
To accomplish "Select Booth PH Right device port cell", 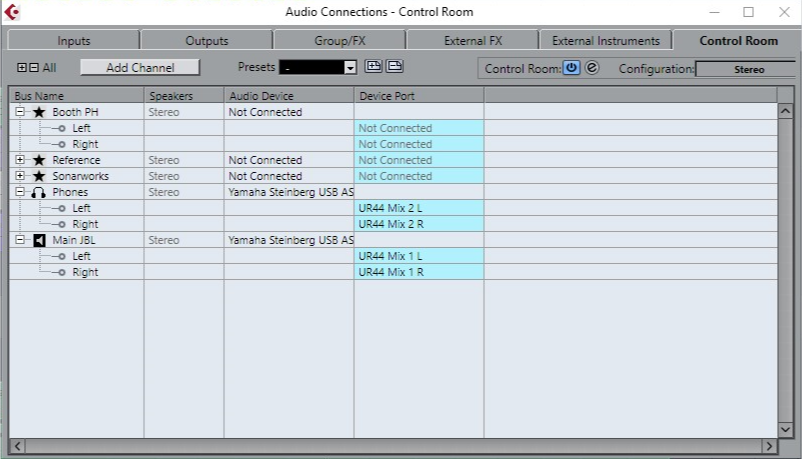I will tap(418, 144).
